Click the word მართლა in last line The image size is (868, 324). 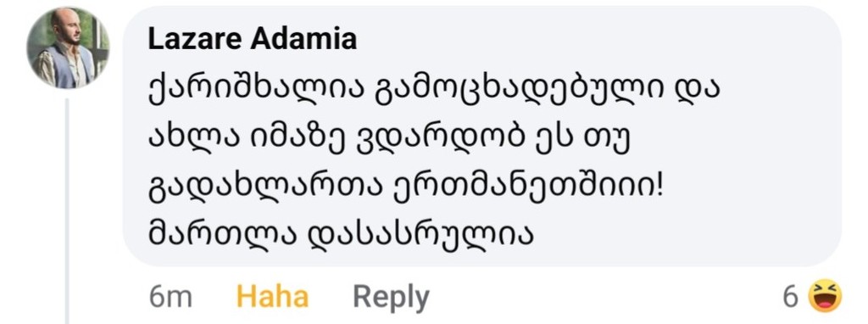point(222,236)
